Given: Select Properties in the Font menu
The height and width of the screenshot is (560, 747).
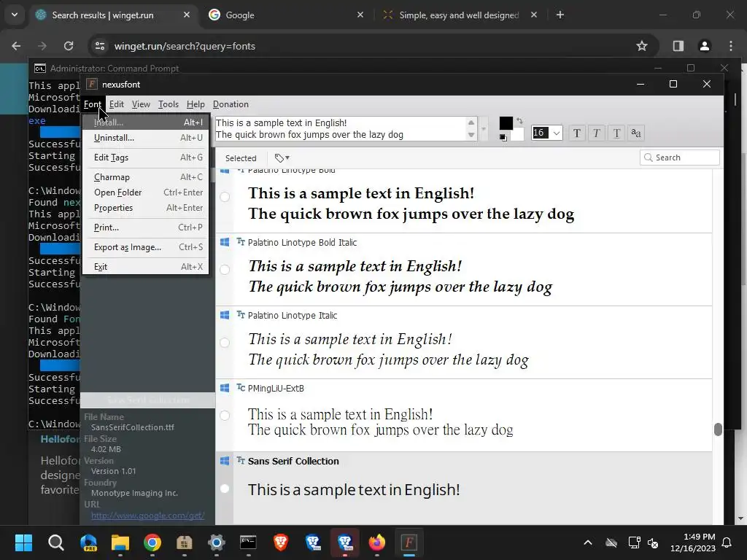Looking at the screenshot, I should click(x=146, y=208).
